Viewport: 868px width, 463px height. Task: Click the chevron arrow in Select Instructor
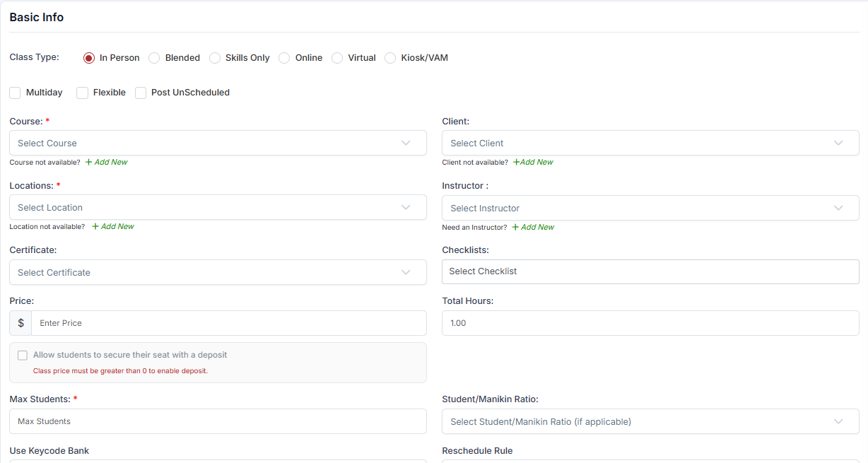tap(838, 208)
